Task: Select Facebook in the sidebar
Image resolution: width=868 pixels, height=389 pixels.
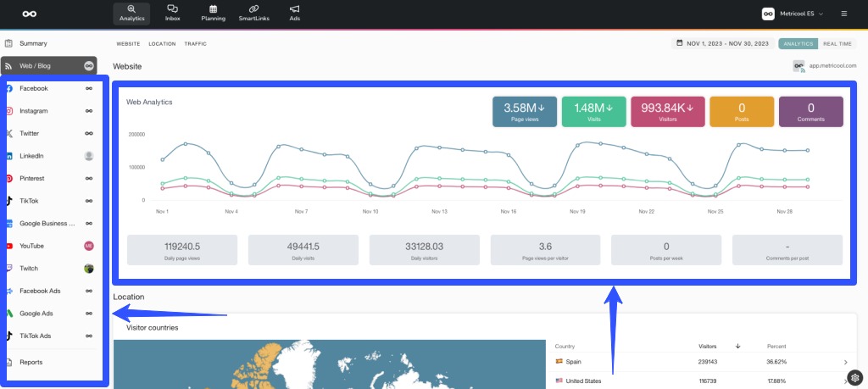Action: click(34, 88)
